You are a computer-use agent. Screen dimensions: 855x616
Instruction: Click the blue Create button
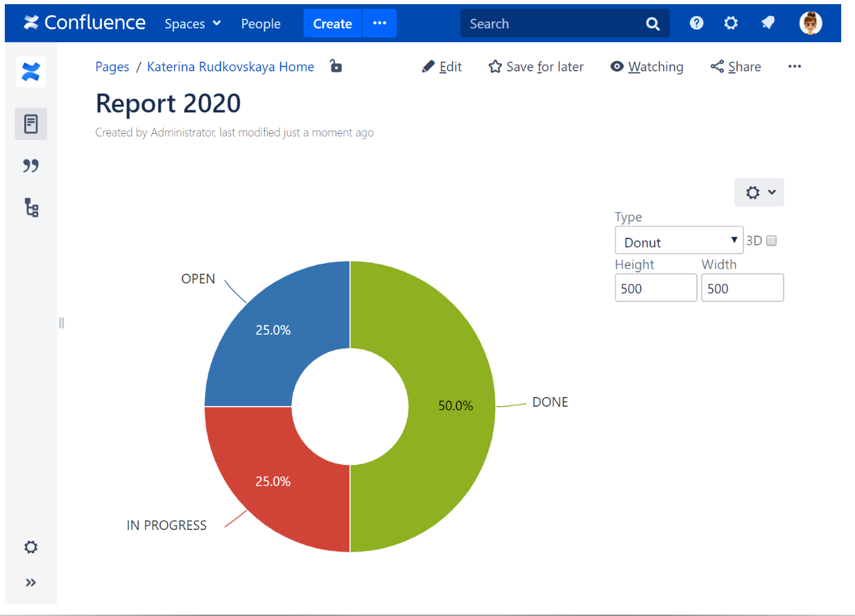point(332,24)
